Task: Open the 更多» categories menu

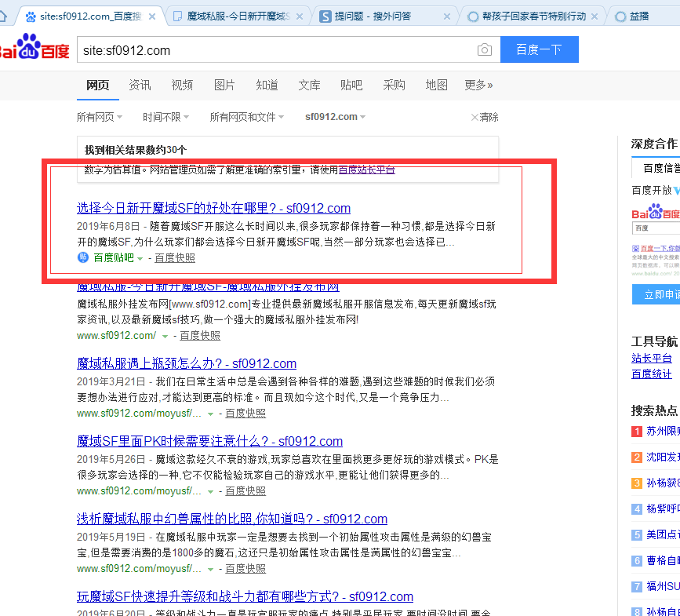Action: pyautogui.click(x=478, y=85)
